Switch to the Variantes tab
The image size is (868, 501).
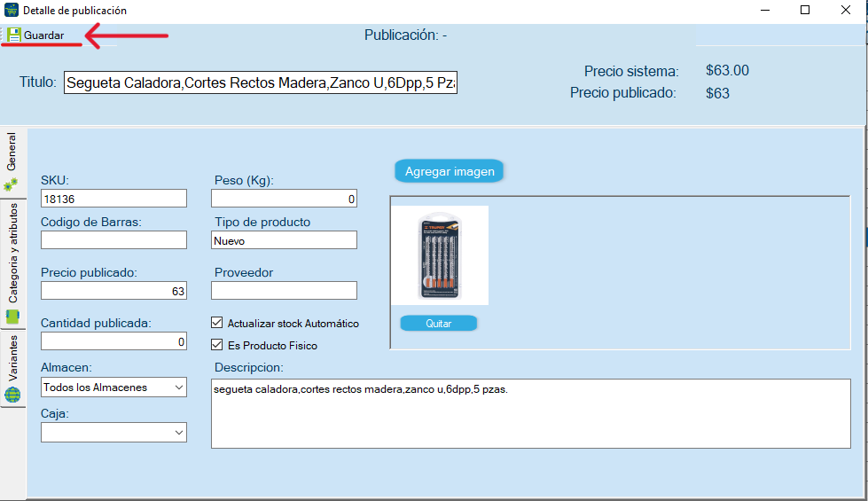click(12, 368)
